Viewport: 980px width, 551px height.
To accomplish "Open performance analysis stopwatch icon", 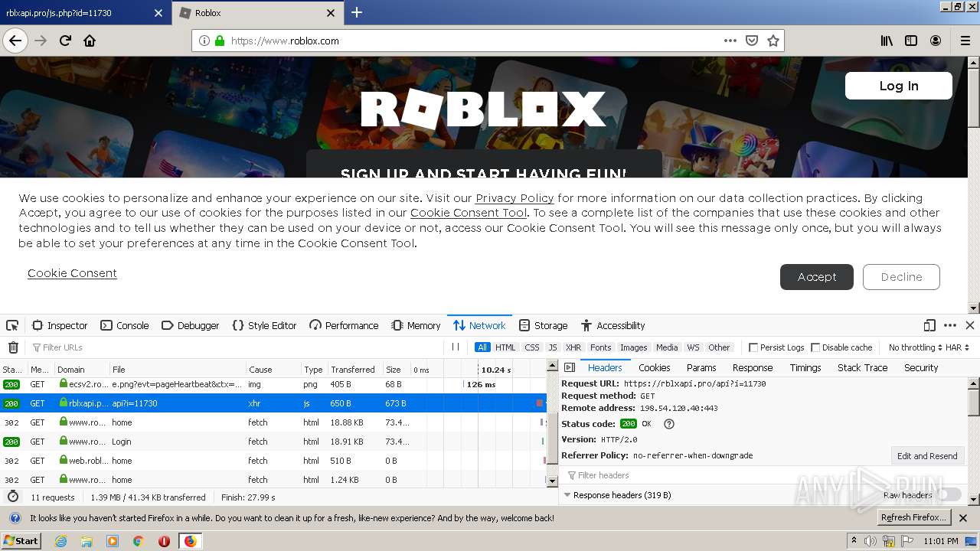I will (13, 497).
